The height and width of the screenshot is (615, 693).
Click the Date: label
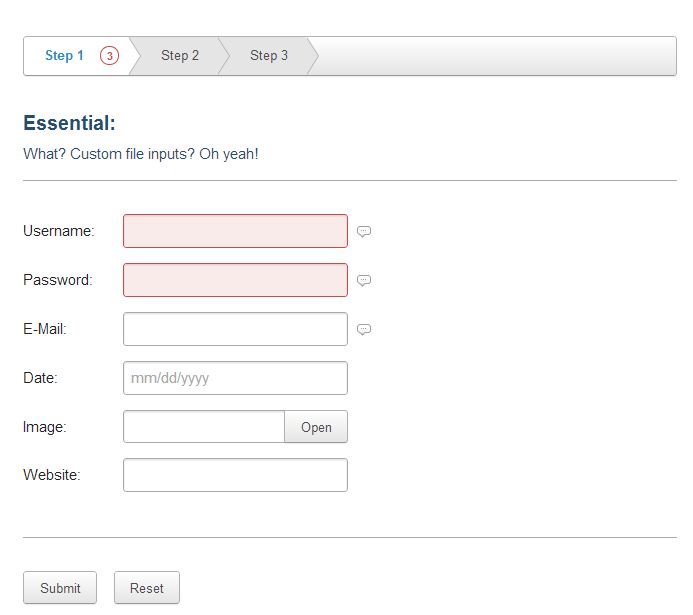[x=40, y=378]
